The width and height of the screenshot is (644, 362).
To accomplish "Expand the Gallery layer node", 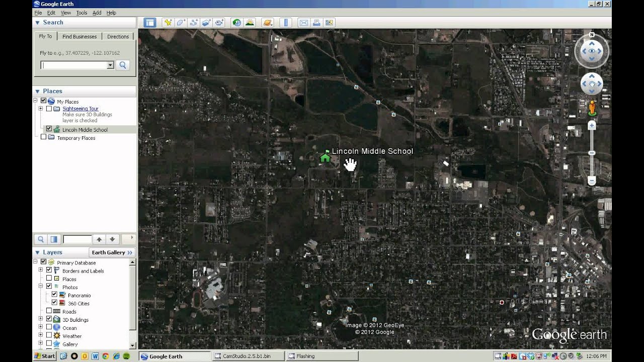I will click(41, 344).
